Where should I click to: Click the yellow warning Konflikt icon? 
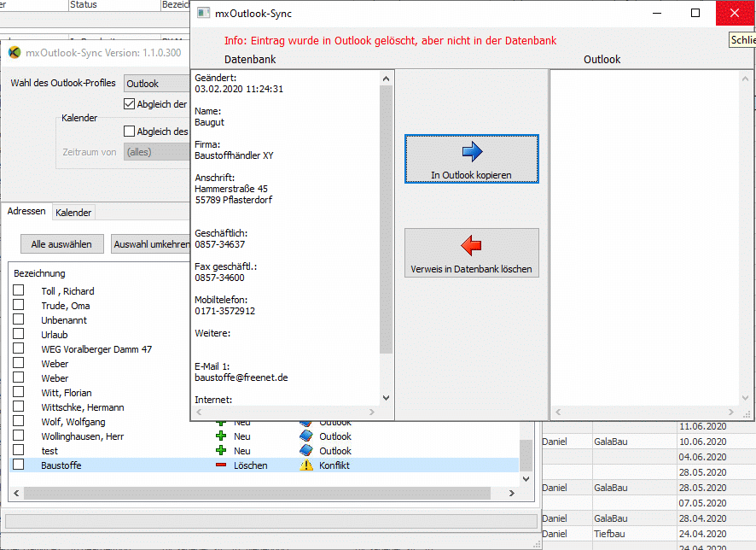point(306,465)
